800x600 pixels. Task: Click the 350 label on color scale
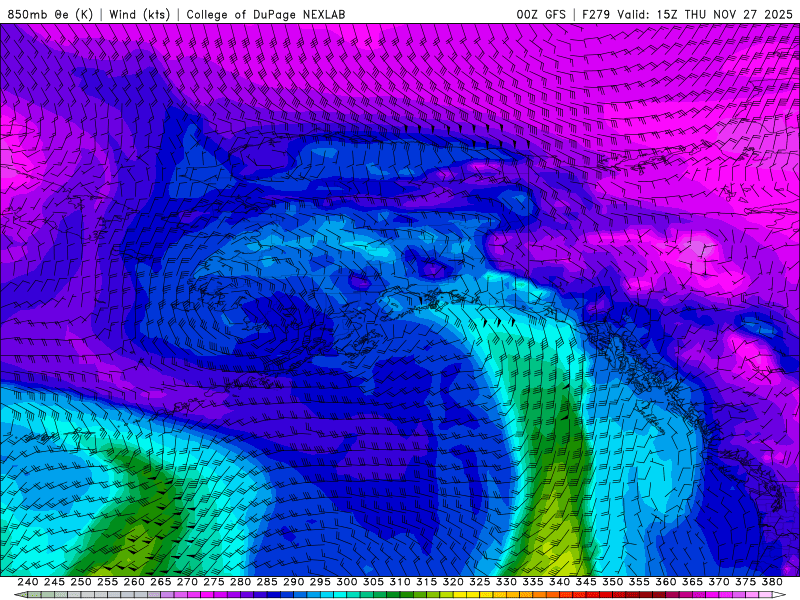pos(612,582)
